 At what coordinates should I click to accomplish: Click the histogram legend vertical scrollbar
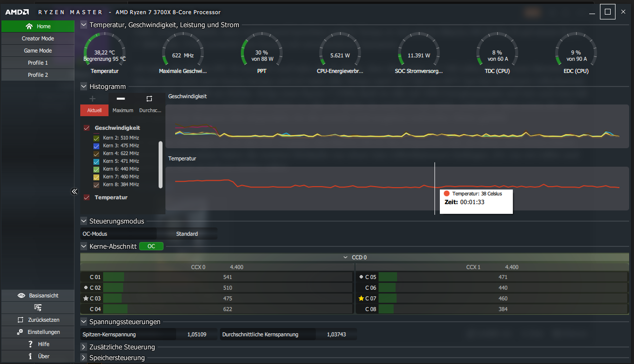(x=161, y=165)
